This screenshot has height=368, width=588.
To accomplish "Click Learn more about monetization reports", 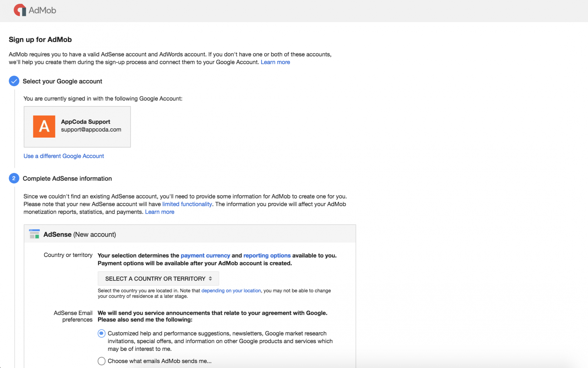I will coord(160,212).
